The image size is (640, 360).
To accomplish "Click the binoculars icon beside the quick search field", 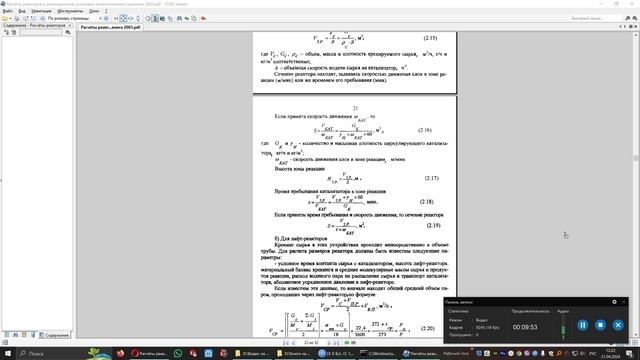I will [x=628, y=18].
